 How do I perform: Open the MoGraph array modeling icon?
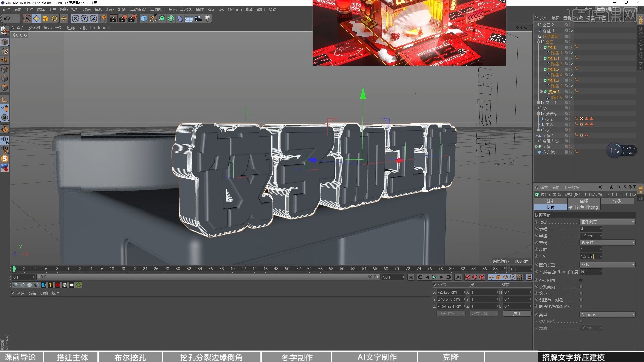171,19
